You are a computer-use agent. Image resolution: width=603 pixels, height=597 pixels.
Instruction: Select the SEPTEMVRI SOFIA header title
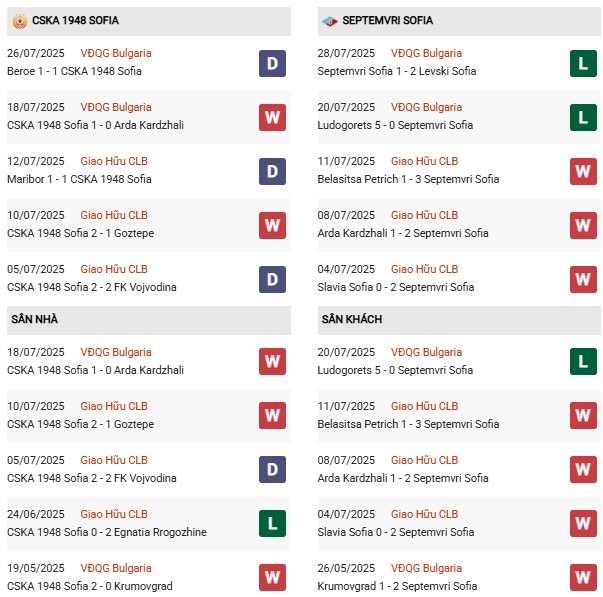(387, 20)
